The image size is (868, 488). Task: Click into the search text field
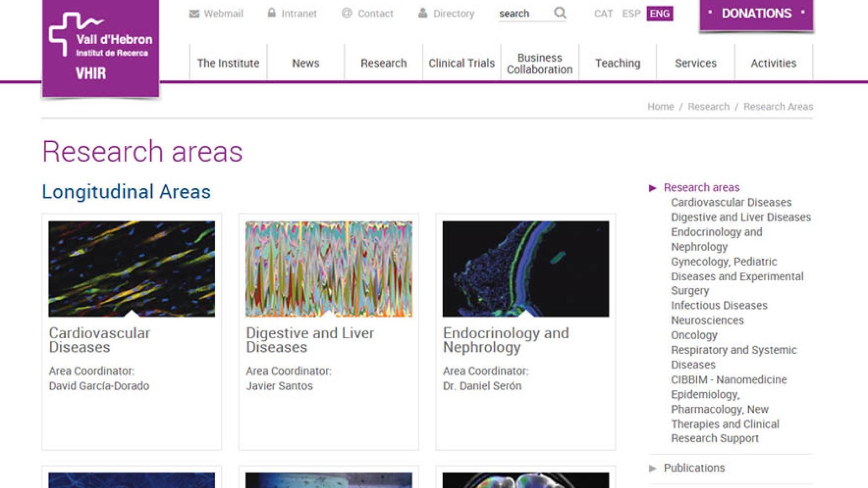(523, 14)
